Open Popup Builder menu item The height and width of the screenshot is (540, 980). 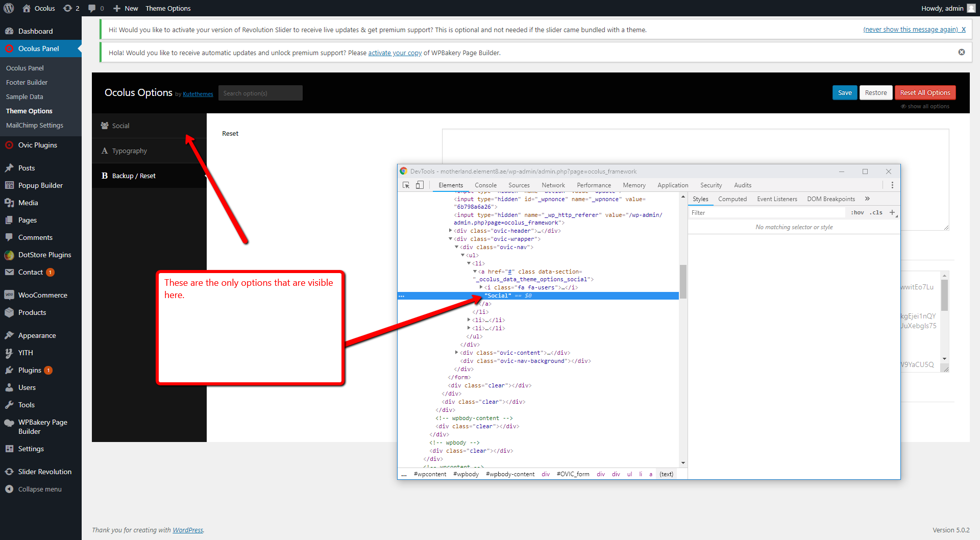tap(41, 185)
